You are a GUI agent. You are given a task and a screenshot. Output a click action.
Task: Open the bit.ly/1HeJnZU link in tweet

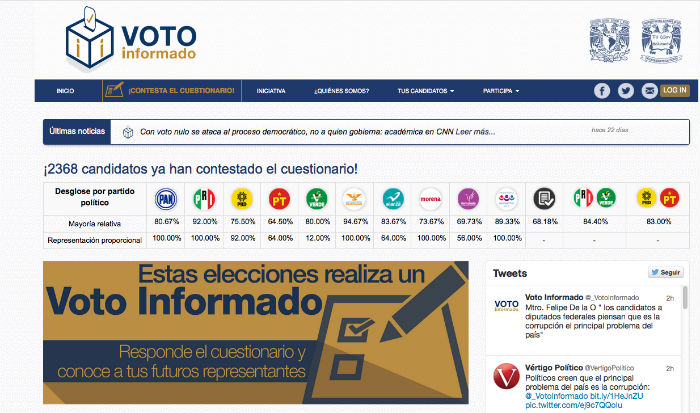tap(617, 396)
